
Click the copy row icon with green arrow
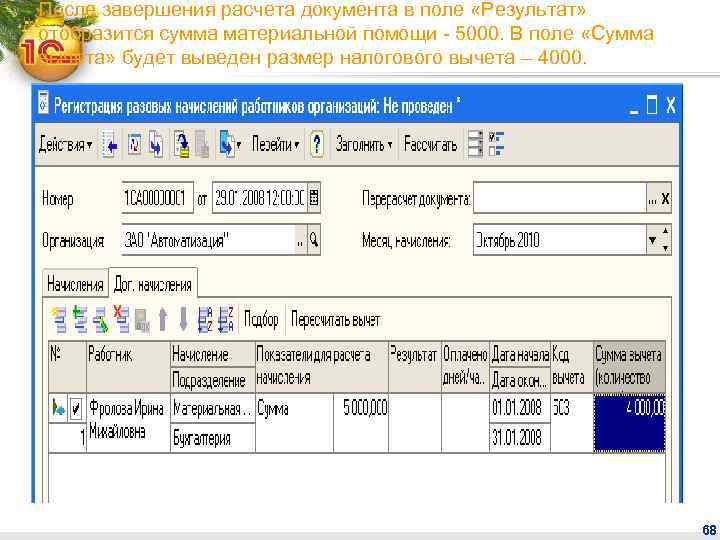click(80, 320)
